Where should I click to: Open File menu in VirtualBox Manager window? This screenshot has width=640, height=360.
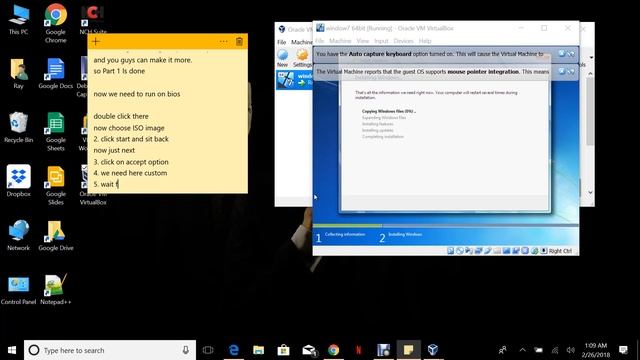[282, 42]
